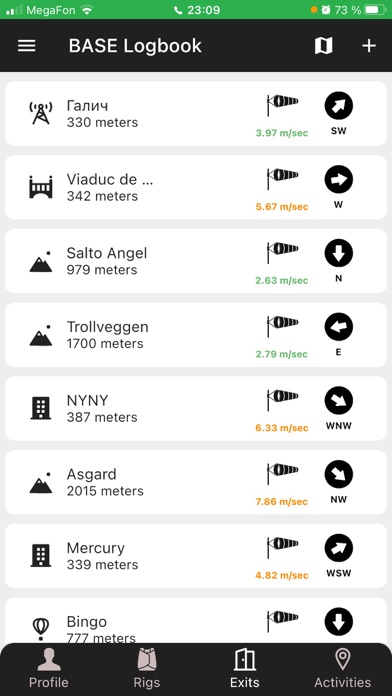Tap the antenna icon for Галич
Image resolution: width=392 pixels, height=696 pixels.
point(40,113)
